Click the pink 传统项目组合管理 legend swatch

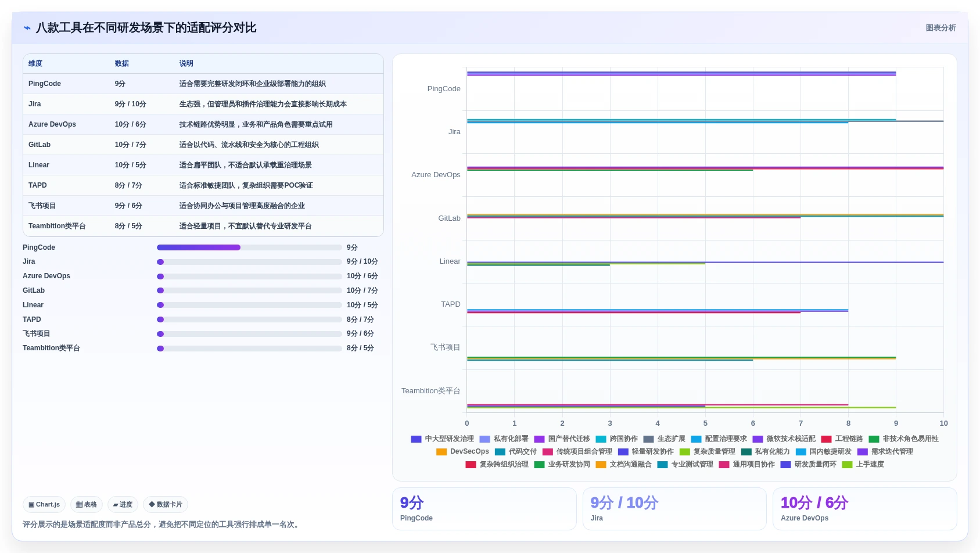tap(548, 452)
